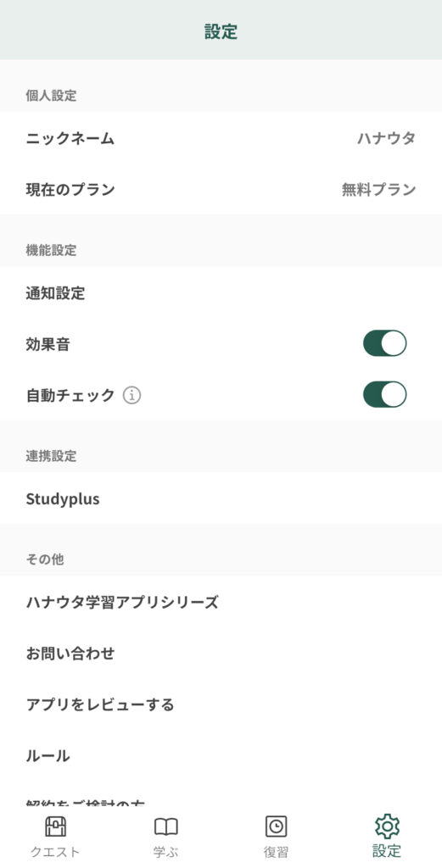Select アプリをレビューする

(x=221, y=704)
